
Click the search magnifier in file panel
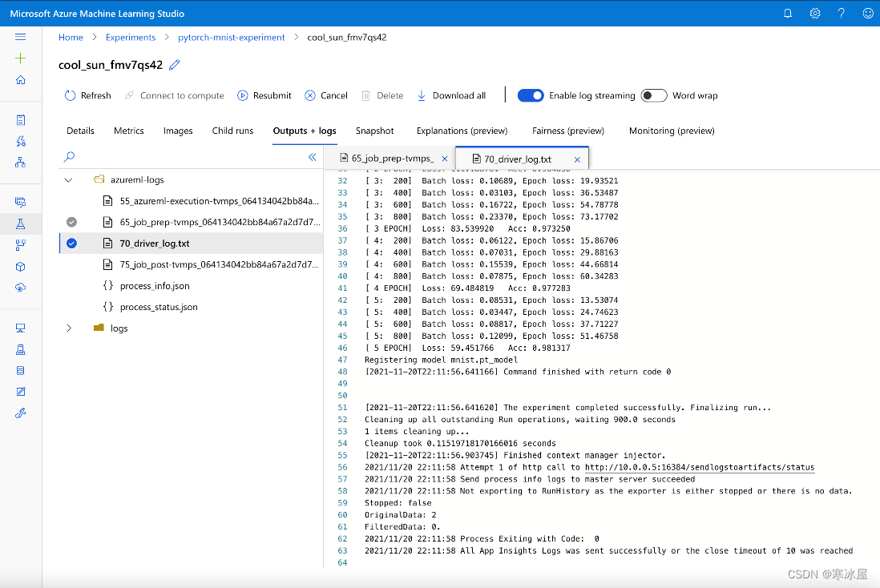[70, 157]
